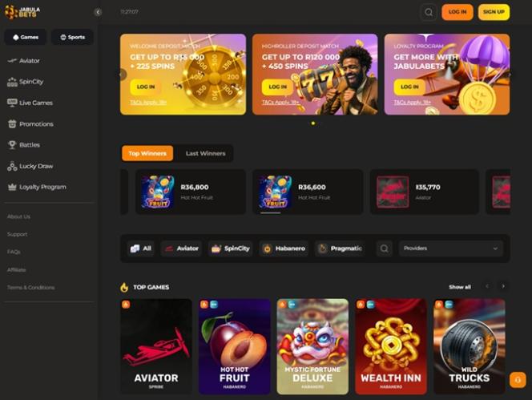Viewport: 532px width, 400px height.
Task: Advance Top Games carousel to next
Action: coord(503,287)
